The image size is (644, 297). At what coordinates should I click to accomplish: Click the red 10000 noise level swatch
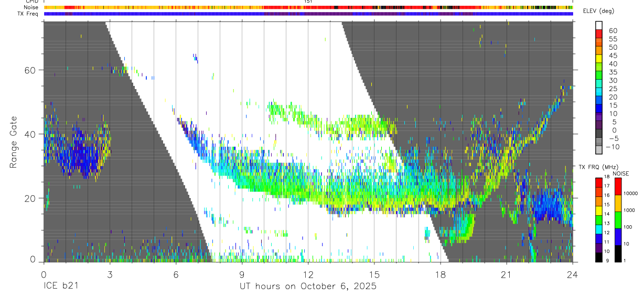tap(618, 186)
